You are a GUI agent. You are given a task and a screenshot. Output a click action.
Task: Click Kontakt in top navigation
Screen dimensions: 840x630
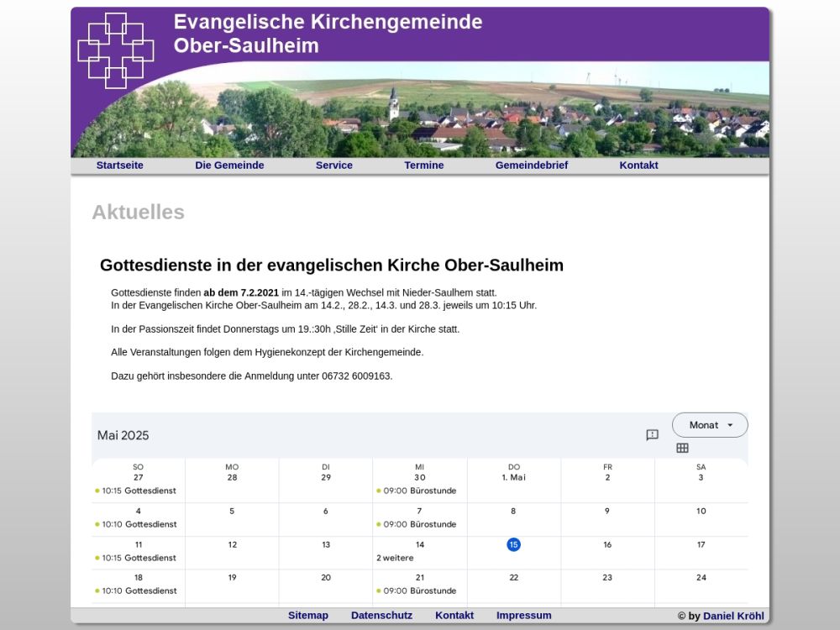pyautogui.click(x=638, y=165)
